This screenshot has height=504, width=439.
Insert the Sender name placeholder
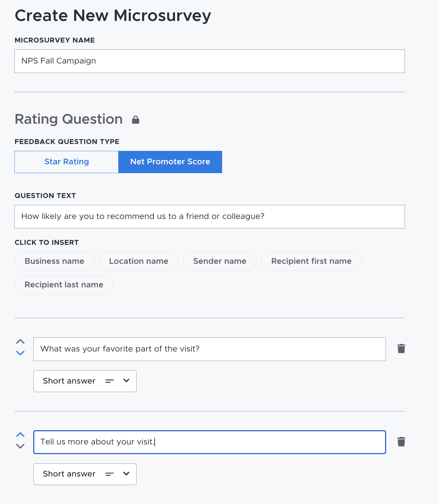tap(220, 261)
